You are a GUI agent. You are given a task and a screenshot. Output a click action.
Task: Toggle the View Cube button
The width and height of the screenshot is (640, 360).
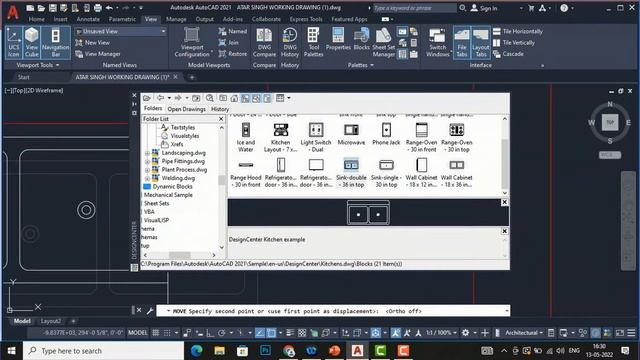[x=31, y=42]
